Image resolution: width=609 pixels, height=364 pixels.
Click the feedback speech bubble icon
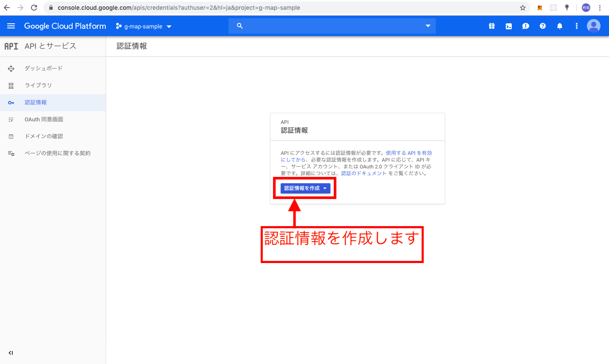(x=525, y=26)
